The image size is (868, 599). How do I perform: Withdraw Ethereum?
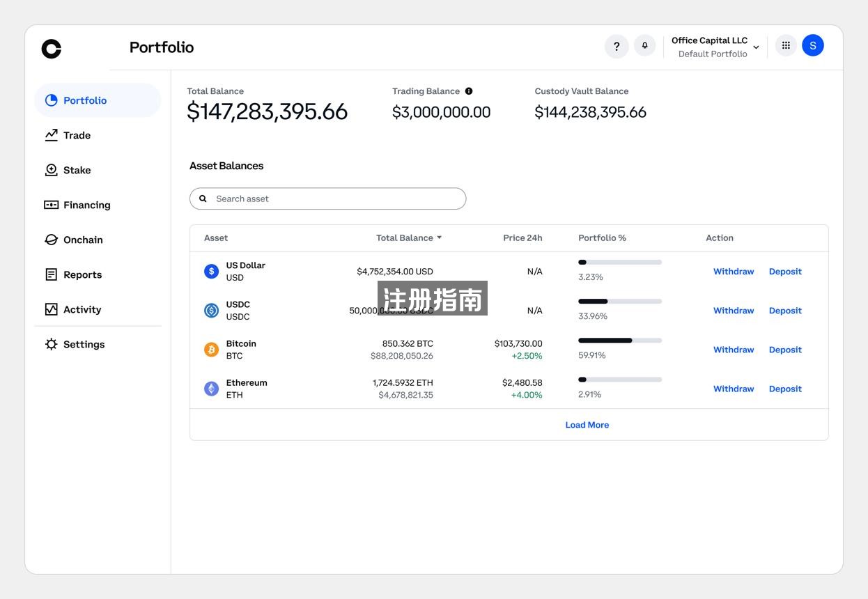point(734,389)
